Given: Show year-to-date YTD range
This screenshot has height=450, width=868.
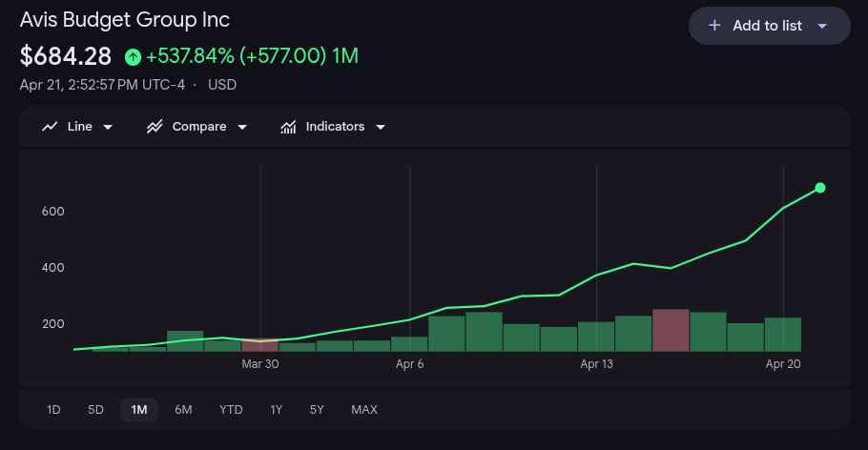Looking at the screenshot, I should 231,410.
